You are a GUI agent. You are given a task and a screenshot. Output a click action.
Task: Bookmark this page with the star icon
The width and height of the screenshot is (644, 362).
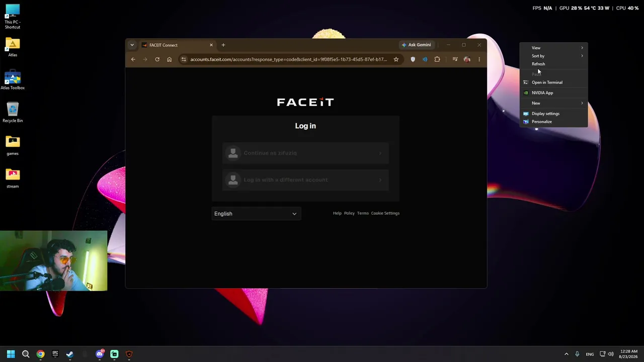396,59
